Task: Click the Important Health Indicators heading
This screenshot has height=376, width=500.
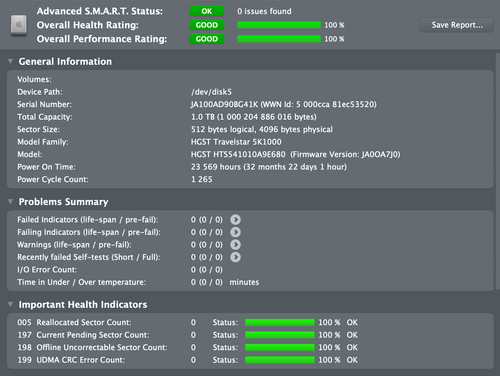Action: 83,304
